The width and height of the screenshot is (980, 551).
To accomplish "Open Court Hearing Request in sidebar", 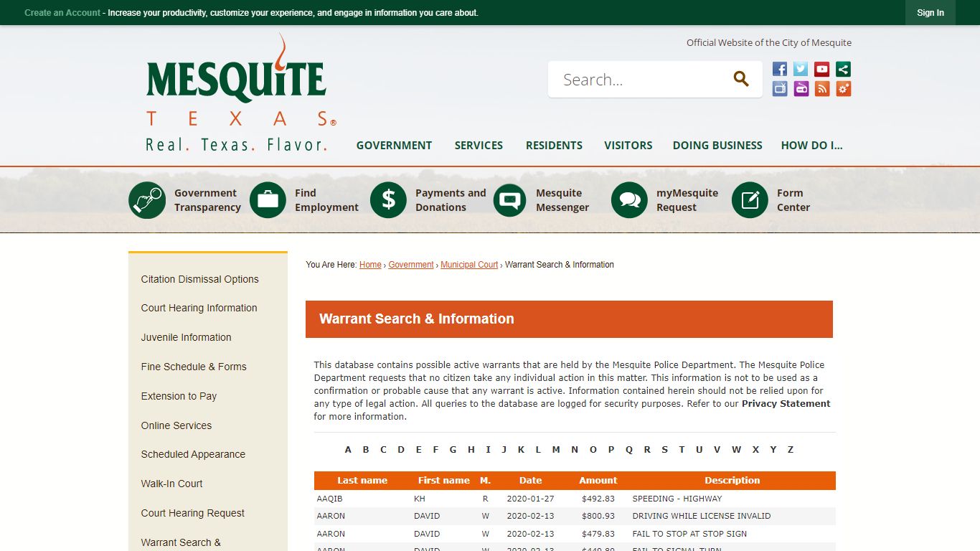I will pyautogui.click(x=192, y=513).
